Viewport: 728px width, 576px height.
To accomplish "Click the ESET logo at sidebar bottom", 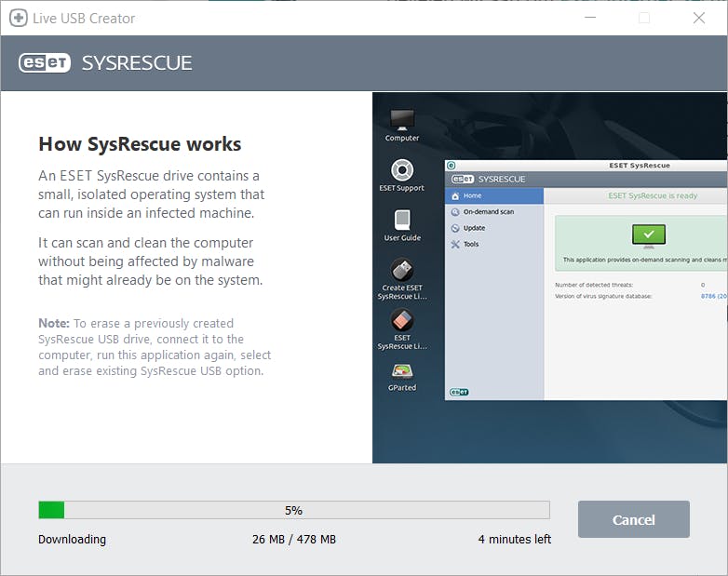I will coord(459,392).
